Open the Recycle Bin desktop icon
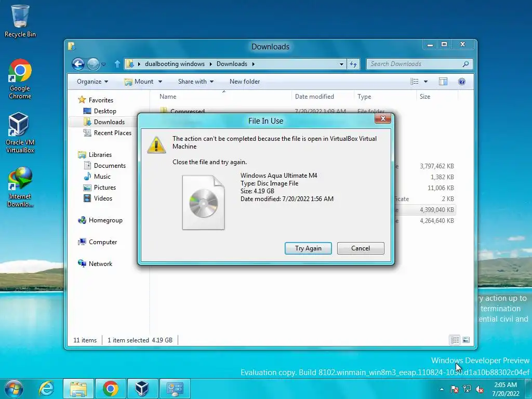Screen dimensions: 532x399 tap(20, 21)
